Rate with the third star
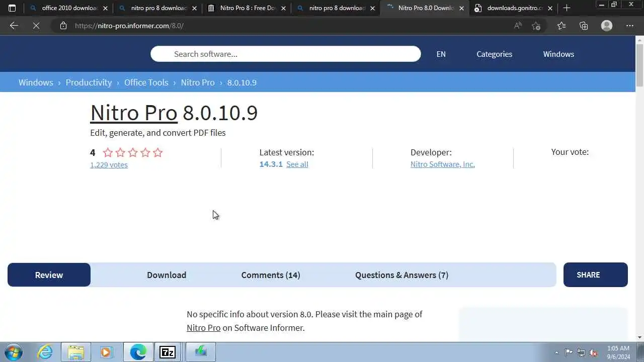 point(133,152)
